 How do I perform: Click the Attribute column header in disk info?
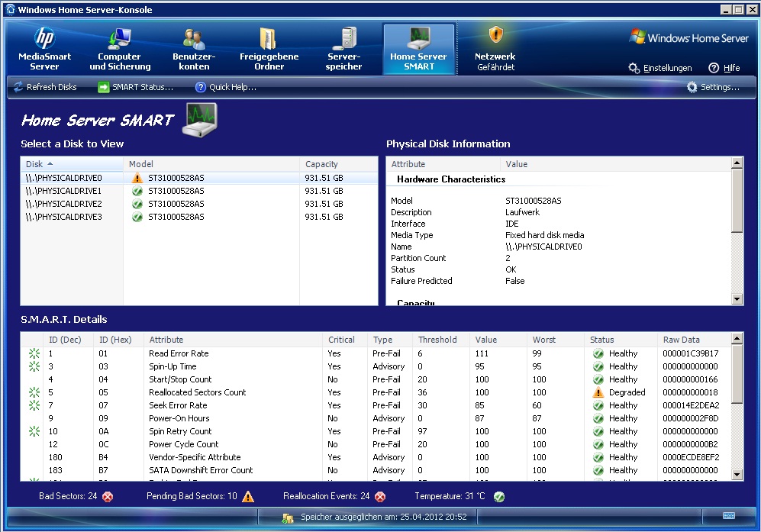click(443, 164)
